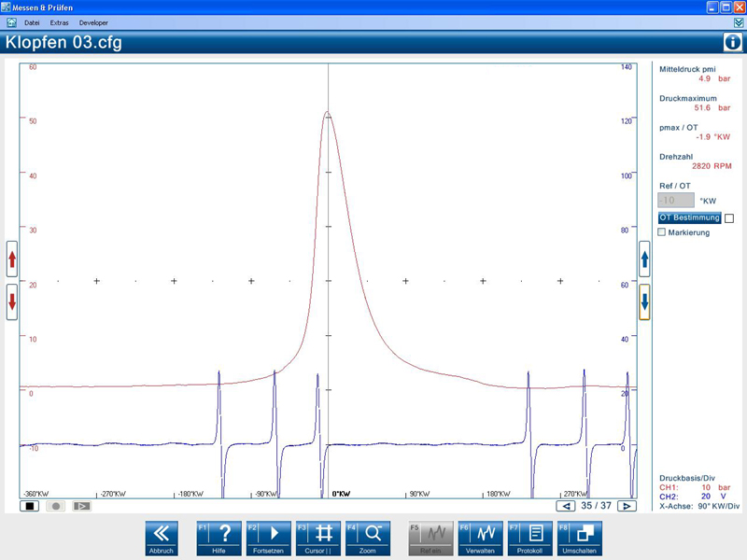
Task: Enable the Markierung checkbox
Action: click(x=663, y=232)
